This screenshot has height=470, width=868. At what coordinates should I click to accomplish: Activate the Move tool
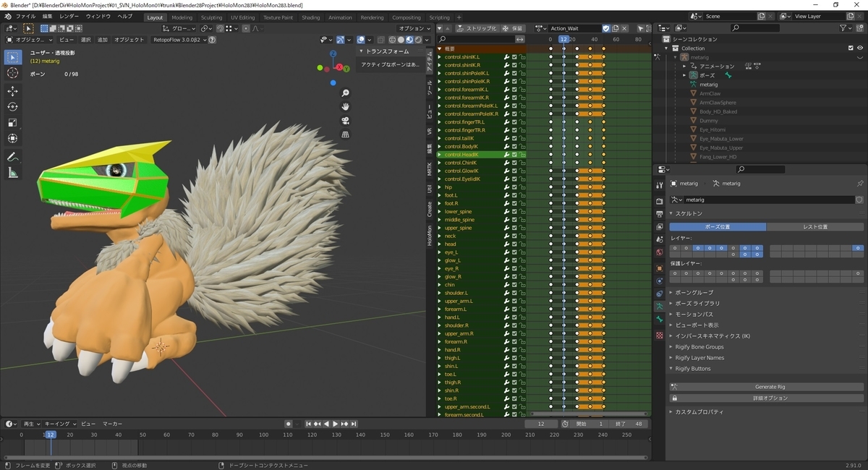tap(13, 91)
